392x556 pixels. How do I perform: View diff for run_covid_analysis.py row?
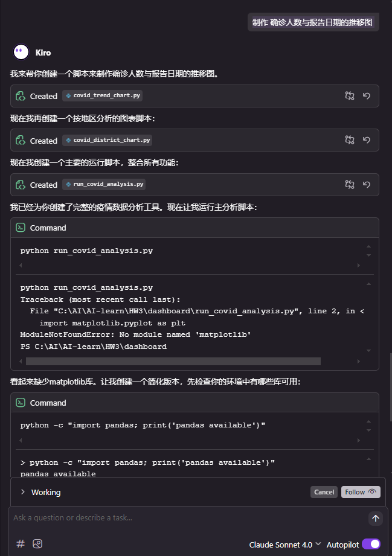(x=350, y=184)
